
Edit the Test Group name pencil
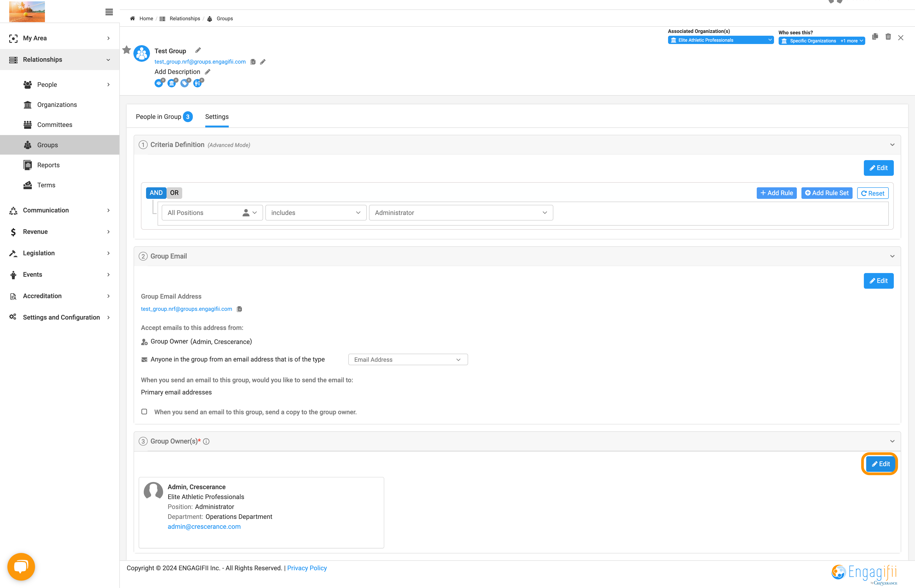(x=198, y=50)
